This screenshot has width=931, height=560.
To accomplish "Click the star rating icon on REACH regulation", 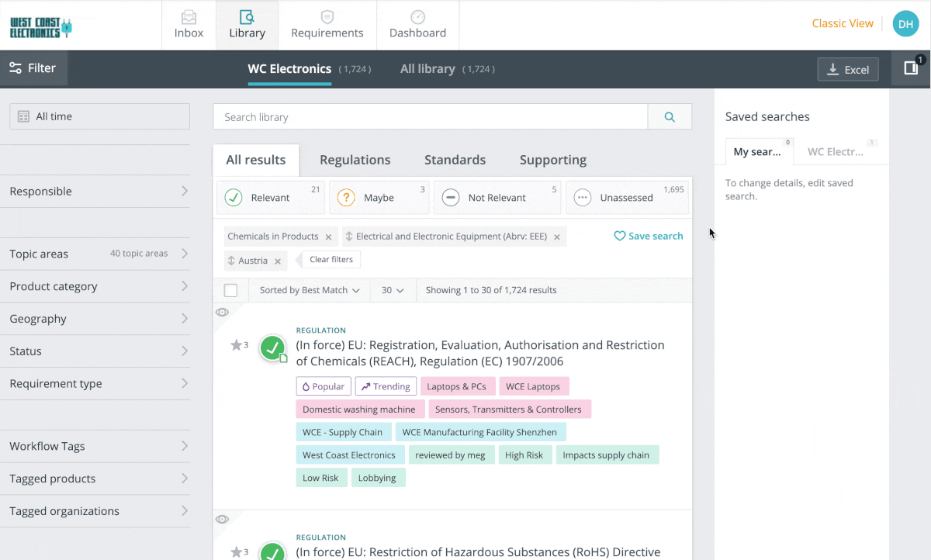I will [236, 345].
